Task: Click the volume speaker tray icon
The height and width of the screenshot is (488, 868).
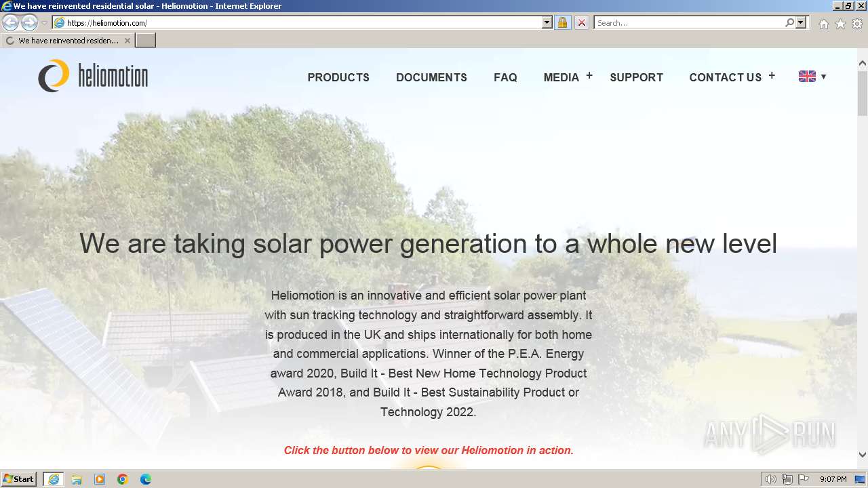Action: 771,479
